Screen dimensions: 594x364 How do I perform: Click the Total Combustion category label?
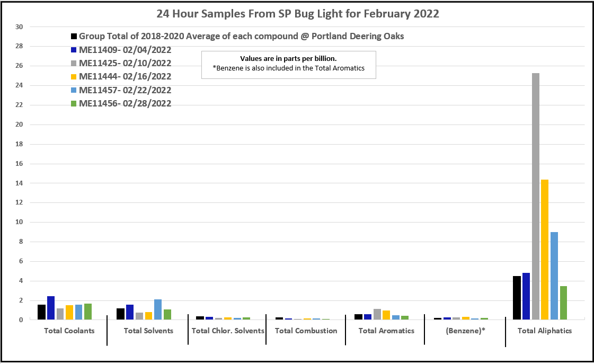point(306,331)
